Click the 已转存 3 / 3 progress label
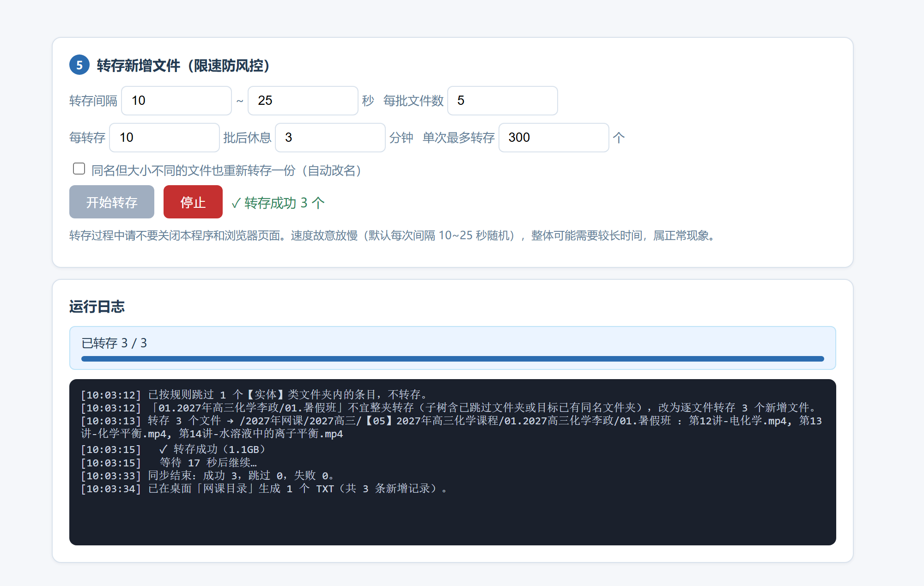The width and height of the screenshot is (924, 586). click(x=114, y=343)
